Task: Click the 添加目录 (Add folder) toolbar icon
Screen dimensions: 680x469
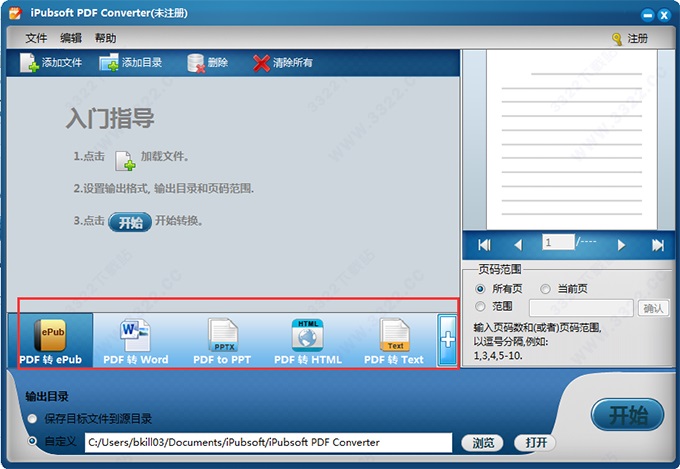Action: tap(108, 63)
